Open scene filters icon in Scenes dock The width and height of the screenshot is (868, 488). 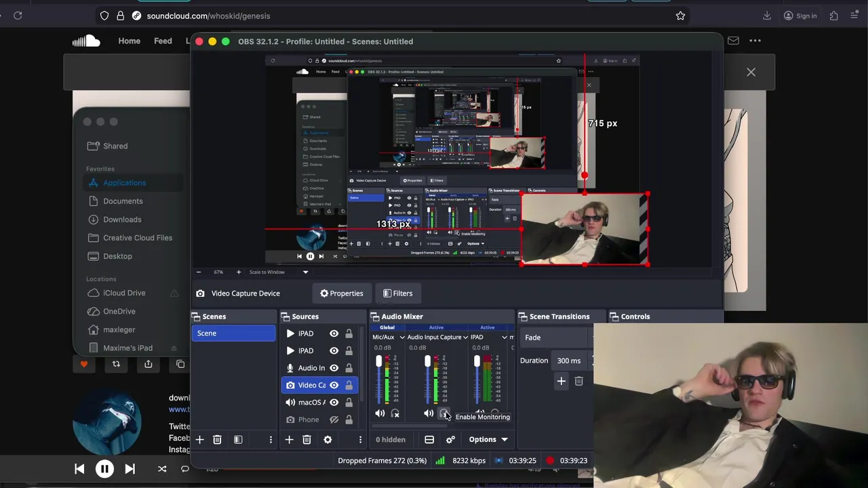click(238, 440)
